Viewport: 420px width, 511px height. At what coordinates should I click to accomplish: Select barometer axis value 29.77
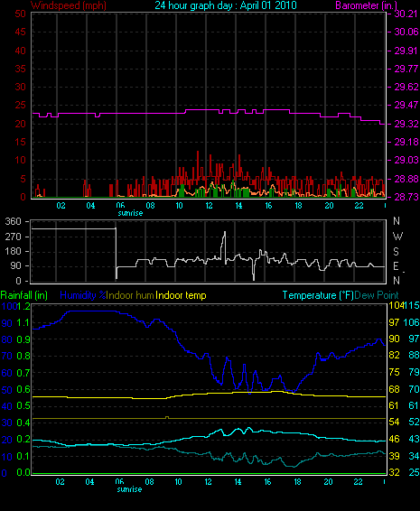click(406, 70)
